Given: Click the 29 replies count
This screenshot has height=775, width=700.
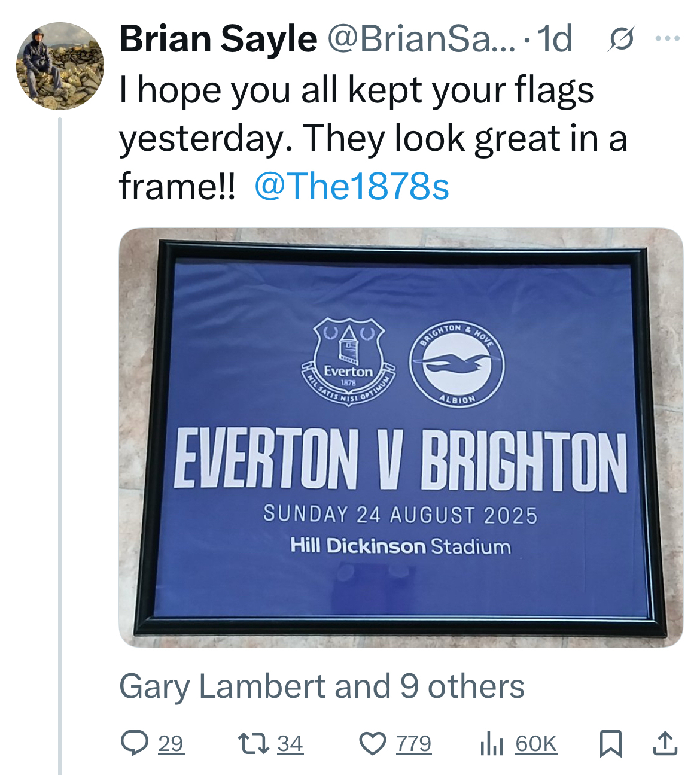Looking at the screenshot, I should tap(171, 744).
